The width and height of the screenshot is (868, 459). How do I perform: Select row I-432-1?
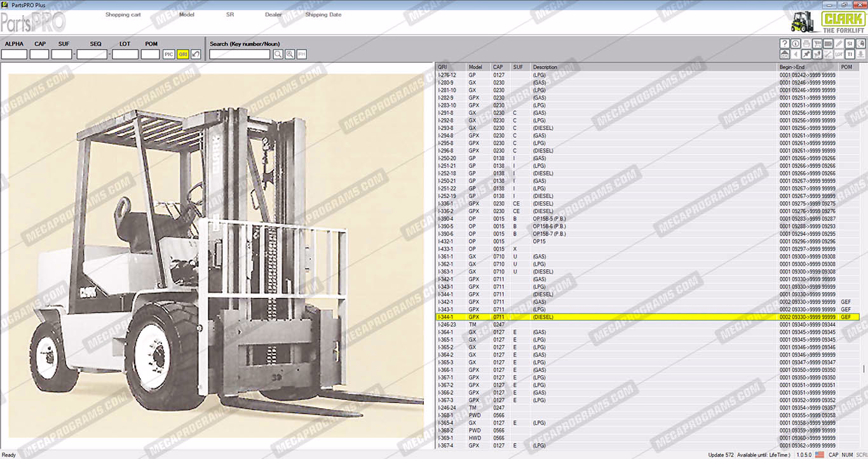648,241
